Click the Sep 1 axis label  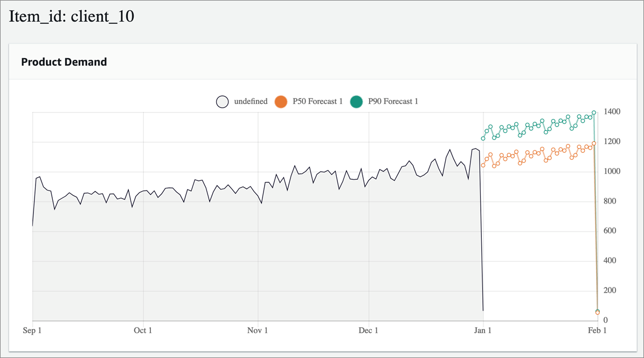(32, 330)
